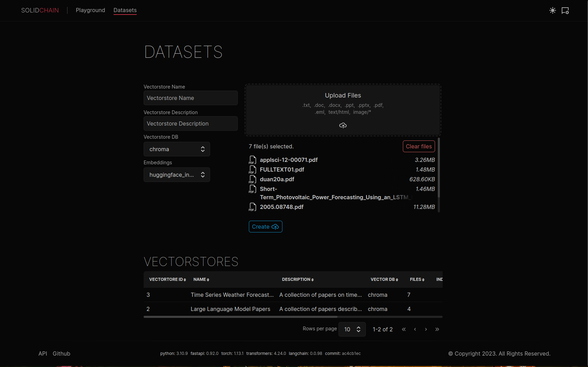Click the '7 file(s) selected.' text
Viewport: 588px width, 367px height.
(271, 146)
